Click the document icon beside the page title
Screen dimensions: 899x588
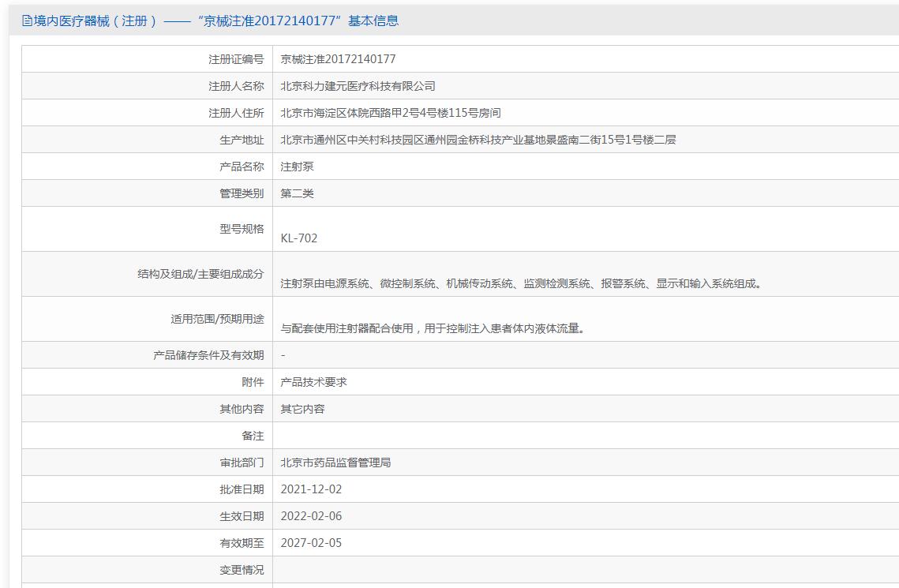(x=27, y=21)
